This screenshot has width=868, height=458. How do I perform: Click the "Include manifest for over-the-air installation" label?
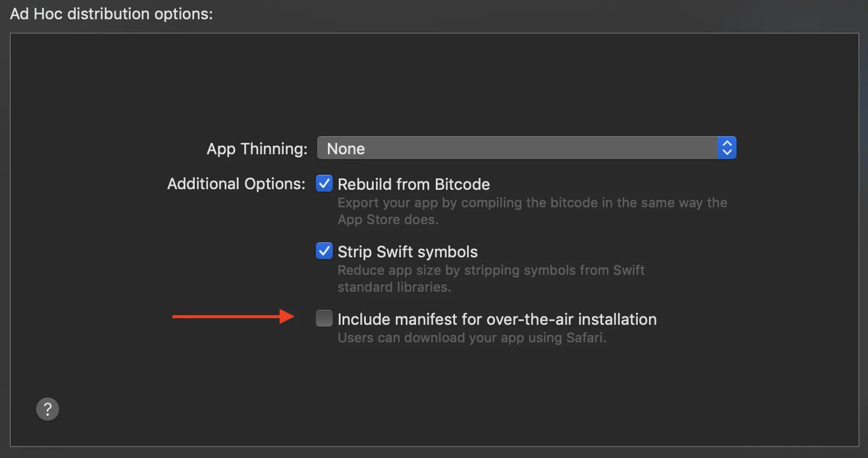click(497, 319)
